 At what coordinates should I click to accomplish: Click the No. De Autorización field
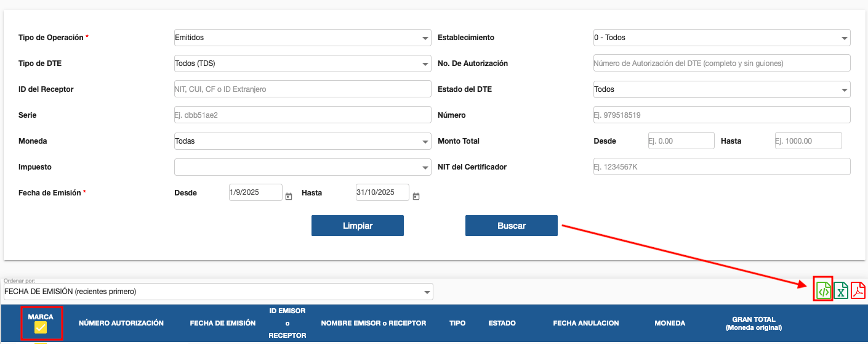click(721, 63)
